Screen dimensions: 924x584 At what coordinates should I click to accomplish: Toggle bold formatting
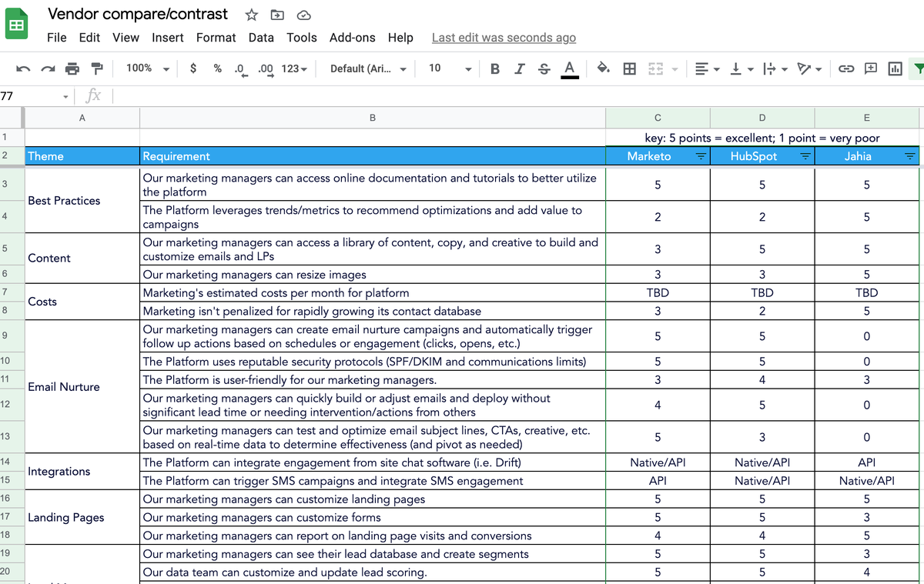point(495,68)
